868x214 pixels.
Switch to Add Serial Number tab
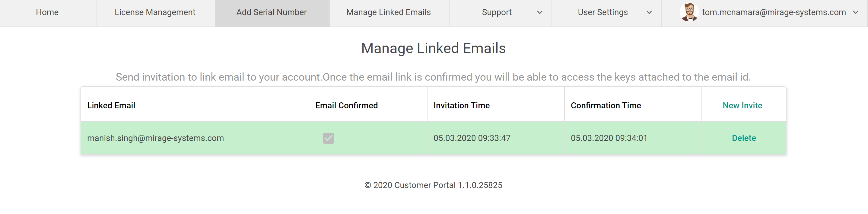coord(271,12)
